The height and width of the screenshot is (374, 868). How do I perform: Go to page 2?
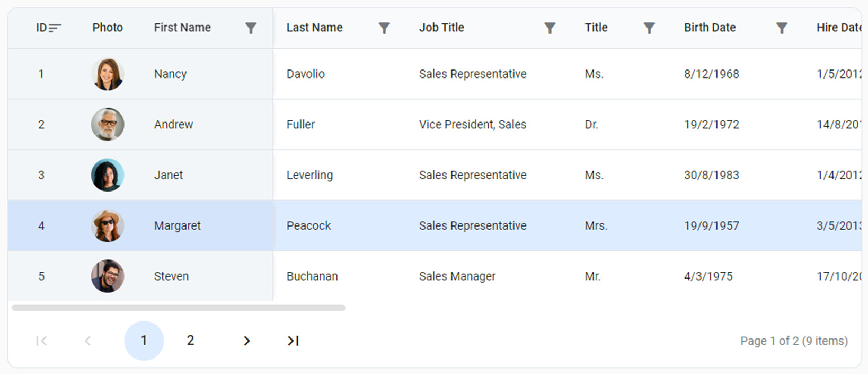190,341
